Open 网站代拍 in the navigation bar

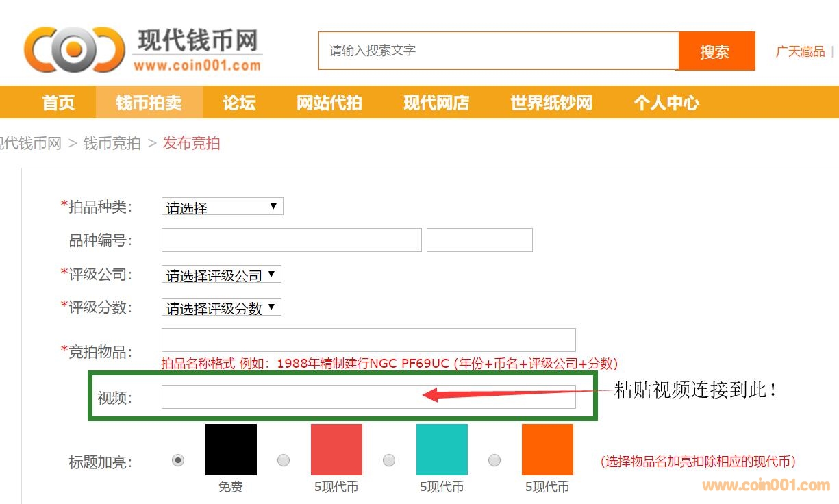329,103
